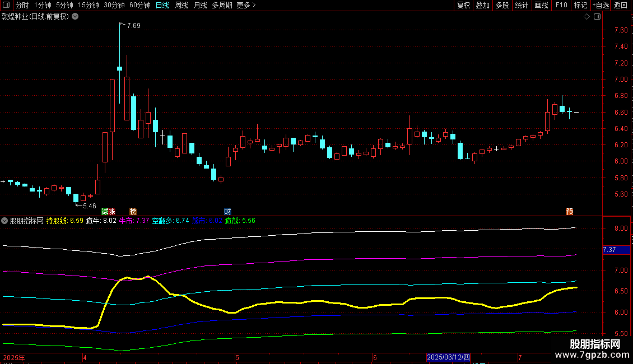Viewport: 633px width, 364px height.
Task: Open the 敦煌种业 chart settings dropdown
Action: (x=75, y=17)
